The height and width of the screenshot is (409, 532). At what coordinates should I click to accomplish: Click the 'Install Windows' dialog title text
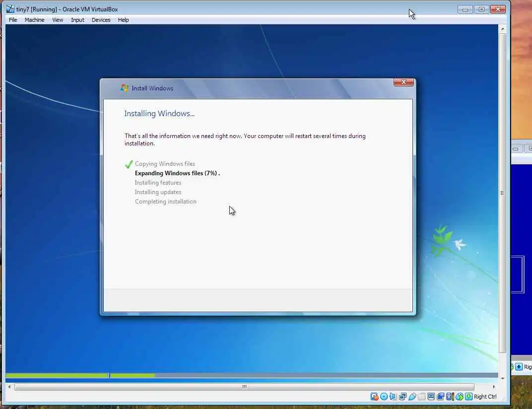(x=152, y=88)
